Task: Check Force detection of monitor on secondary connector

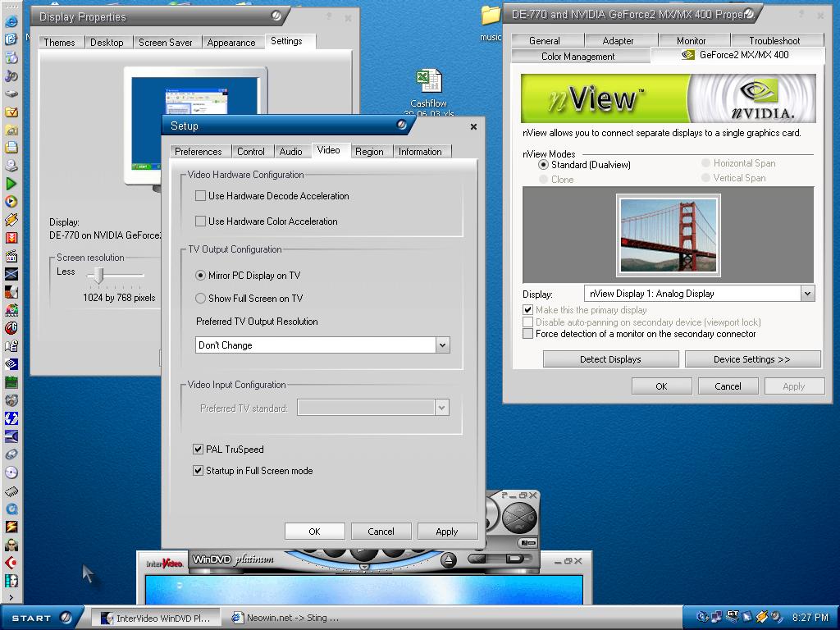Action: [x=528, y=334]
